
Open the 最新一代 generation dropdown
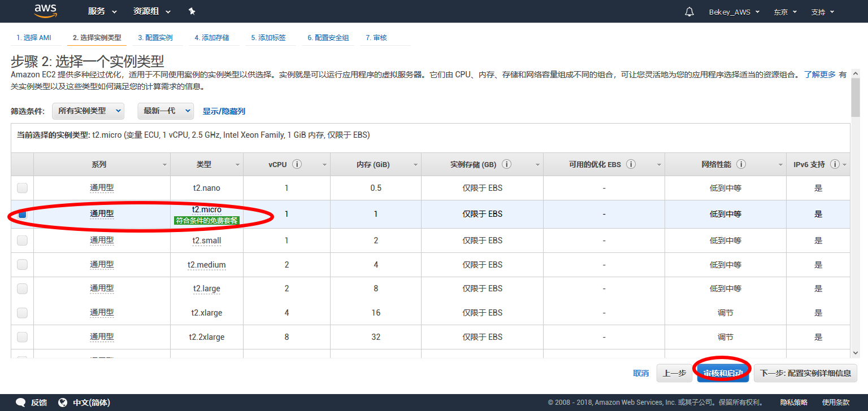click(x=166, y=111)
